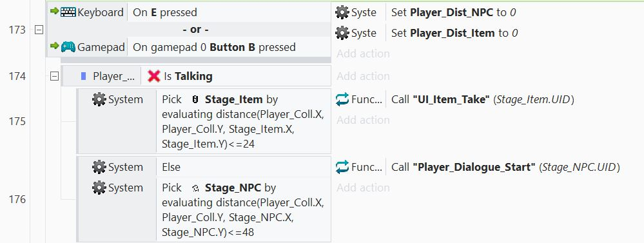The image size is (644, 243).
Task: Click the blue Player_ object icon in event 174
Action: click(x=84, y=76)
